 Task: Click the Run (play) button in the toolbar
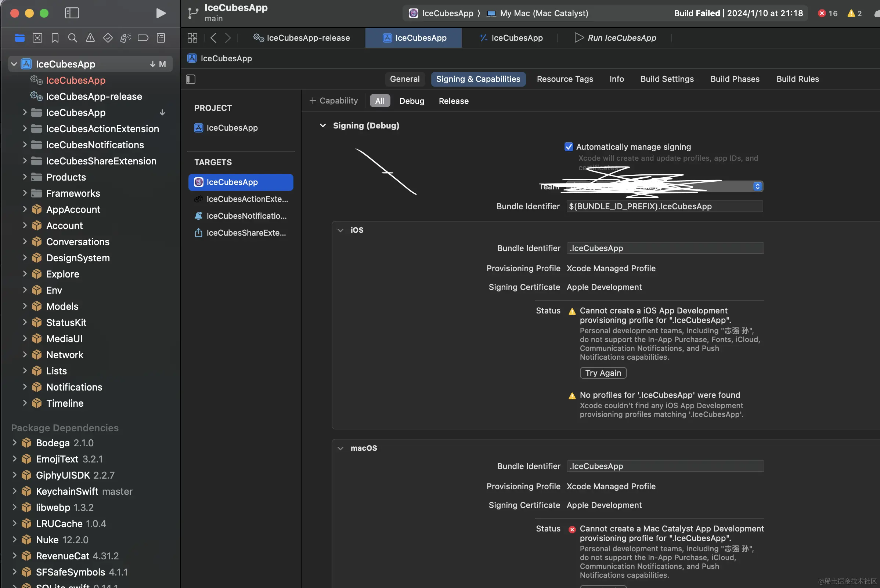(161, 14)
